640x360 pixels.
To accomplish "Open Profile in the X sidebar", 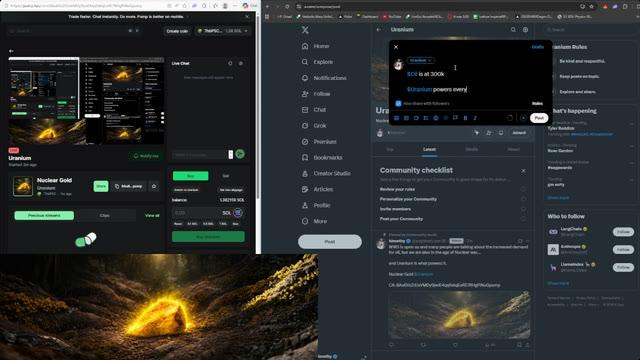I will [x=316, y=205].
